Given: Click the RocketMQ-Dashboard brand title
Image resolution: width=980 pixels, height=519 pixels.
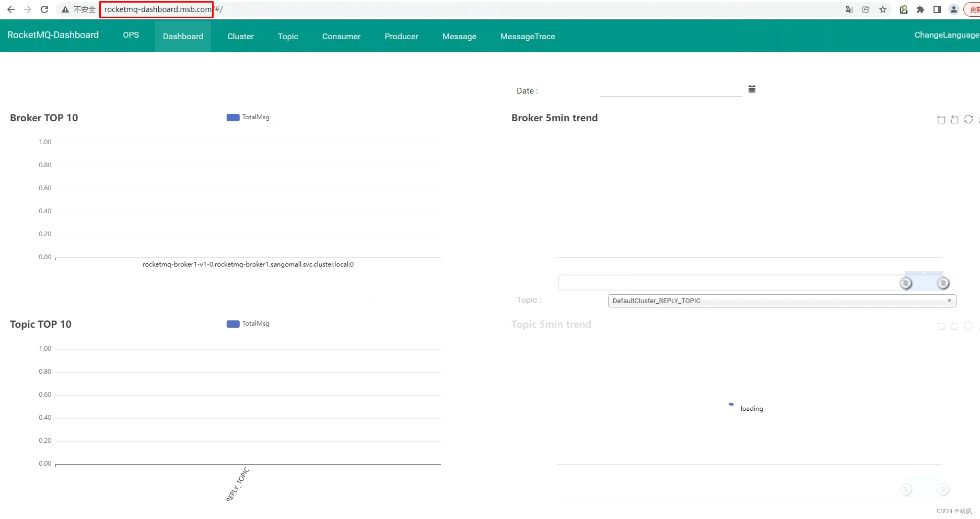Looking at the screenshot, I should coord(53,35).
